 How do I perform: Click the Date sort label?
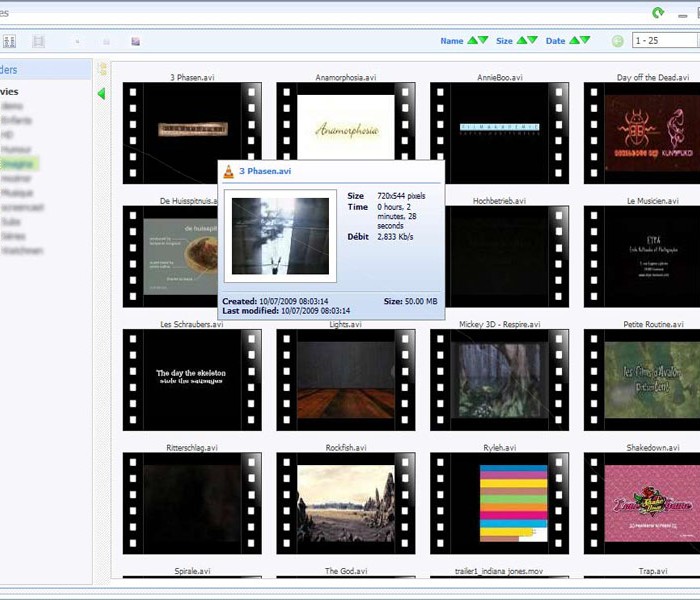point(555,41)
